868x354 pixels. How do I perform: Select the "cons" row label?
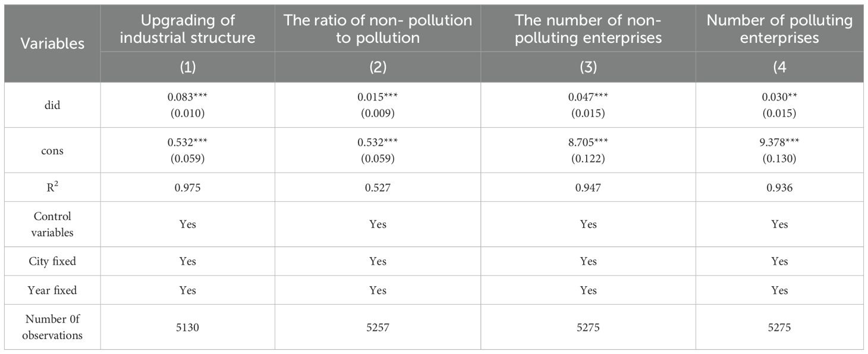(x=52, y=151)
